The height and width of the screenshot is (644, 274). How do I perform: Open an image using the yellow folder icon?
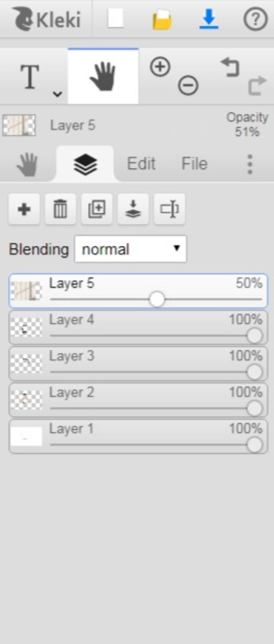tap(162, 19)
